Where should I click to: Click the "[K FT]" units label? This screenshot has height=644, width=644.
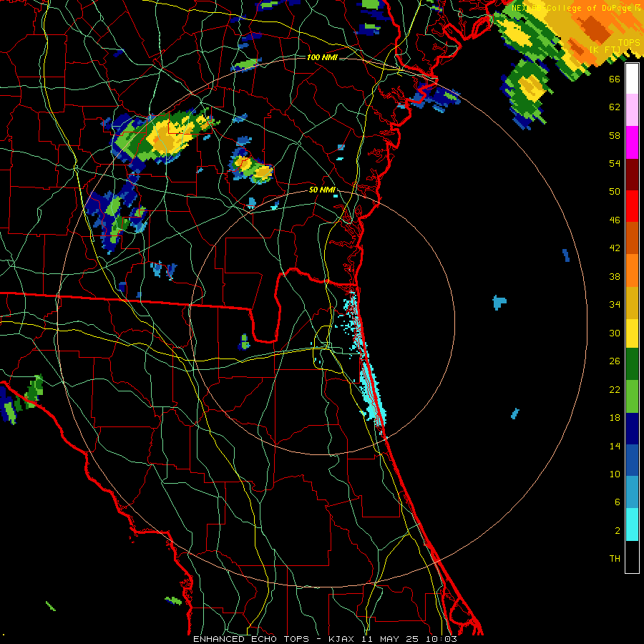click(x=605, y=50)
